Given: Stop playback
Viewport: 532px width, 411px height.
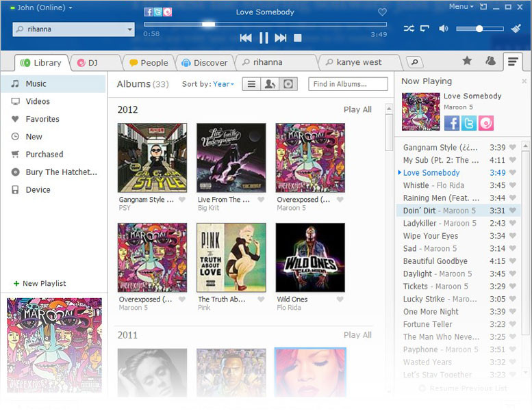Looking at the screenshot, I should click(298, 38).
